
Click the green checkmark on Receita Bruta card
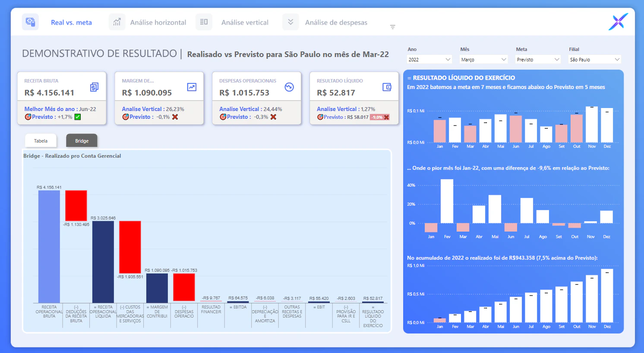(78, 117)
